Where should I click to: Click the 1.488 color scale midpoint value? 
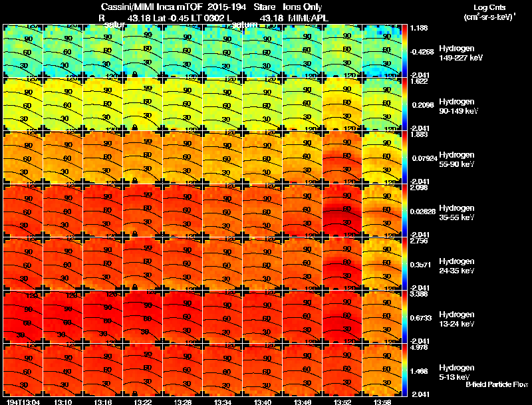coord(420,372)
